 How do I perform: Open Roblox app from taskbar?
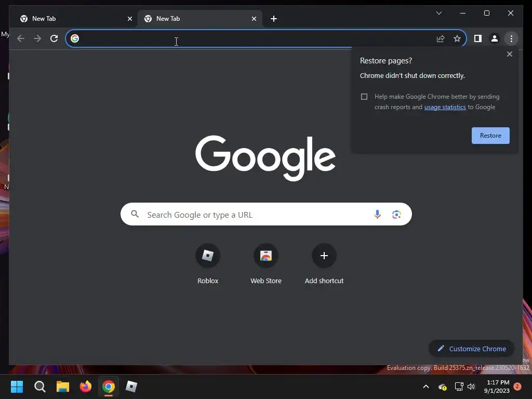point(131,387)
